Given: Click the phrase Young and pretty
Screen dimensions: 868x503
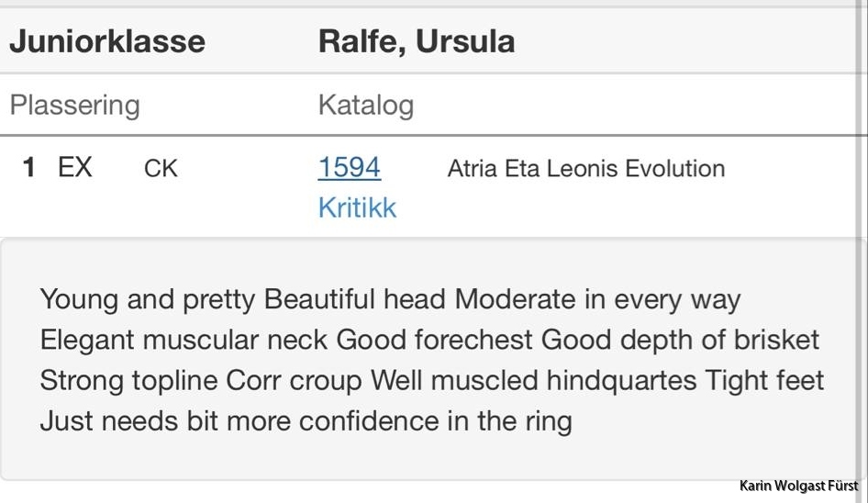Looking at the screenshot, I should (x=147, y=300).
